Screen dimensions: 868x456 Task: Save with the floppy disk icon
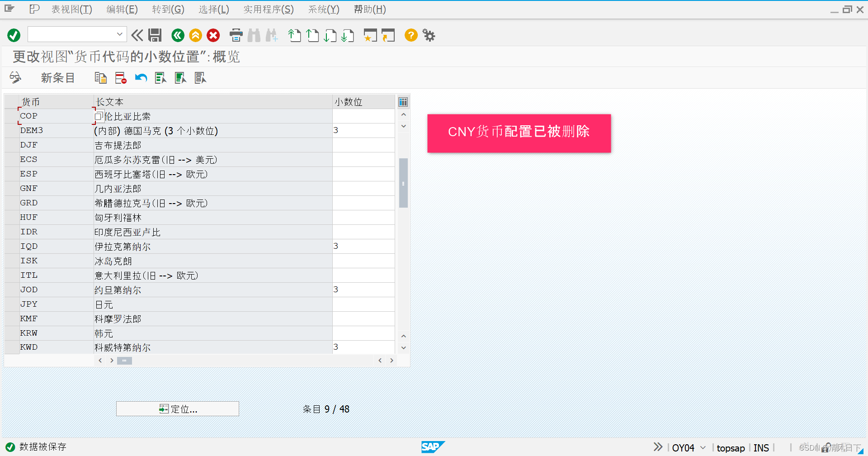coord(155,35)
